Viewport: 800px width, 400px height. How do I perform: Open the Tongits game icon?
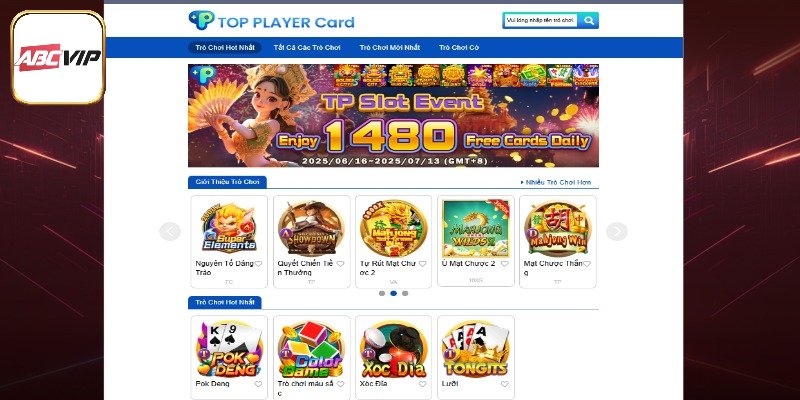point(476,348)
